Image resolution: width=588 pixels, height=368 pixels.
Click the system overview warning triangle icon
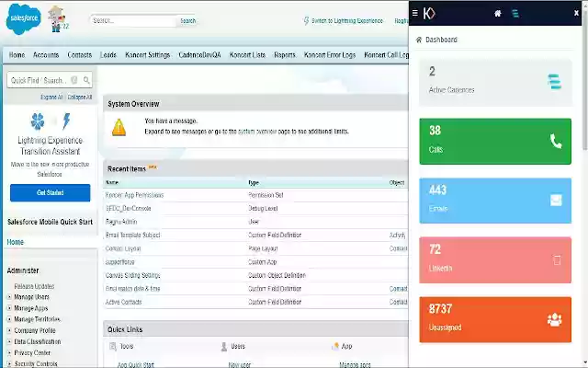point(119,127)
